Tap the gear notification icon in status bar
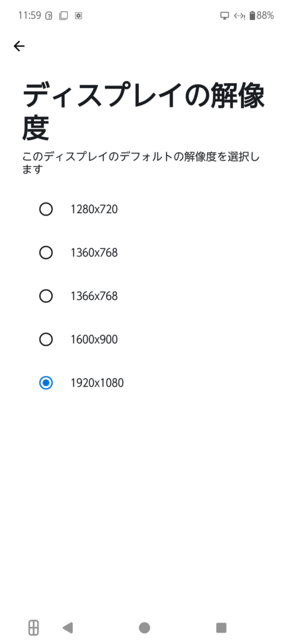This screenshot has width=289, height=644. [79, 16]
